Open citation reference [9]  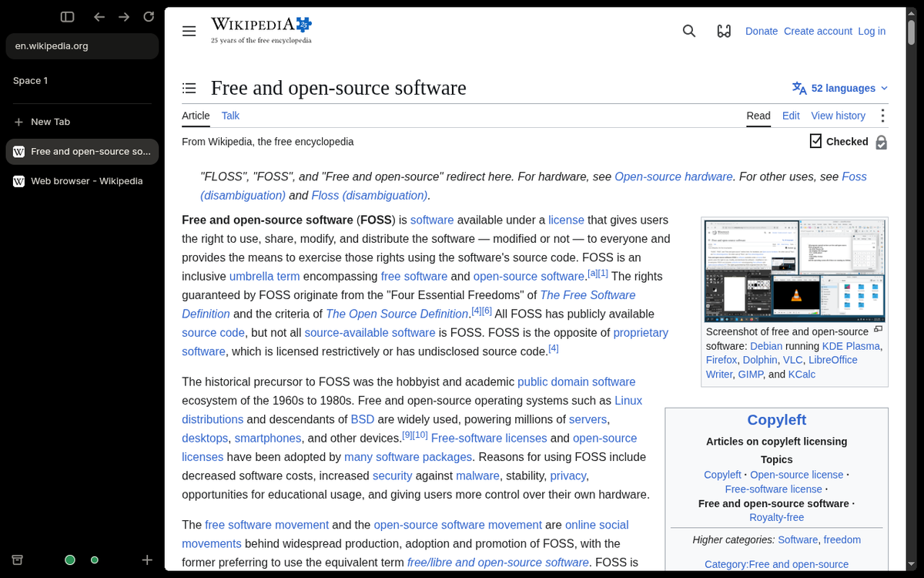[x=407, y=435]
